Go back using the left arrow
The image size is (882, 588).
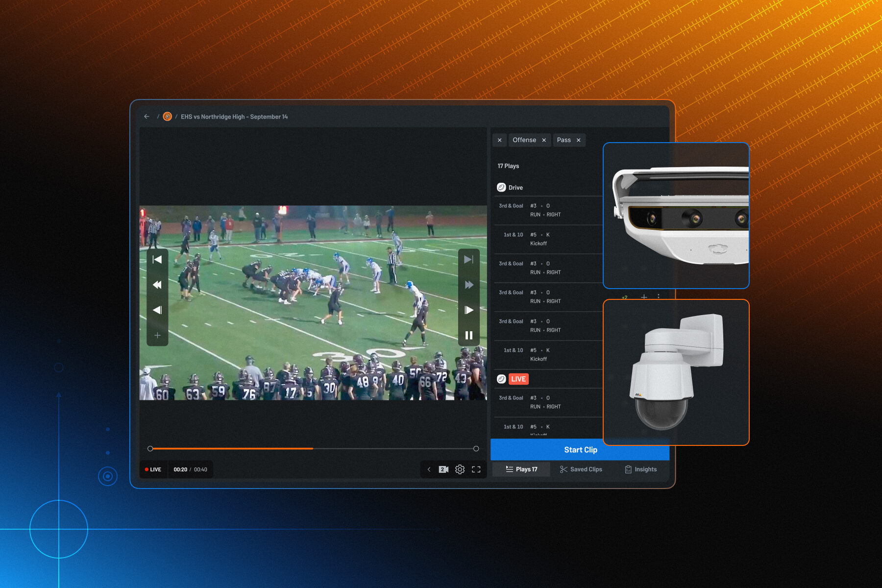[147, 117]
